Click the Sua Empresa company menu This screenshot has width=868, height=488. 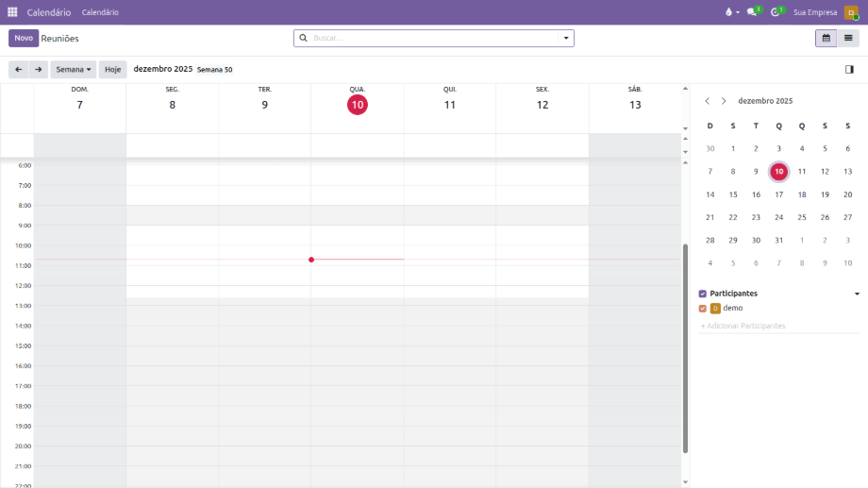tap(814, 12)
